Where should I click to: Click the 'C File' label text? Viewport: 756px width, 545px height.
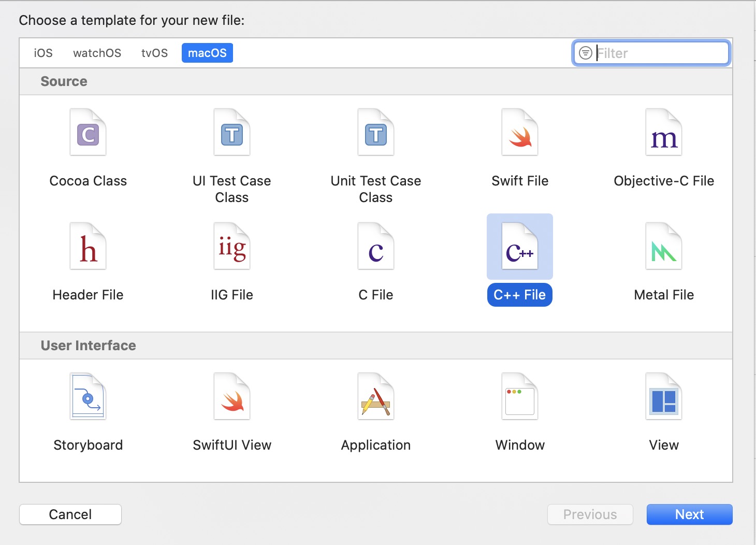pos(376,295)
